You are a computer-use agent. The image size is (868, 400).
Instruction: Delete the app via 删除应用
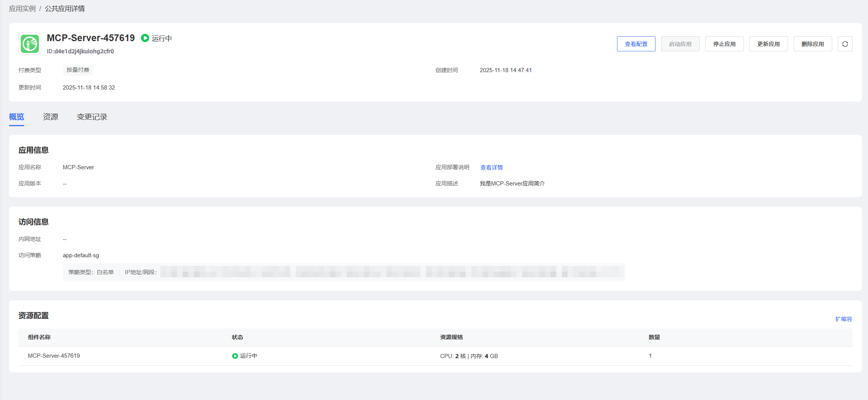pos(813,44)
